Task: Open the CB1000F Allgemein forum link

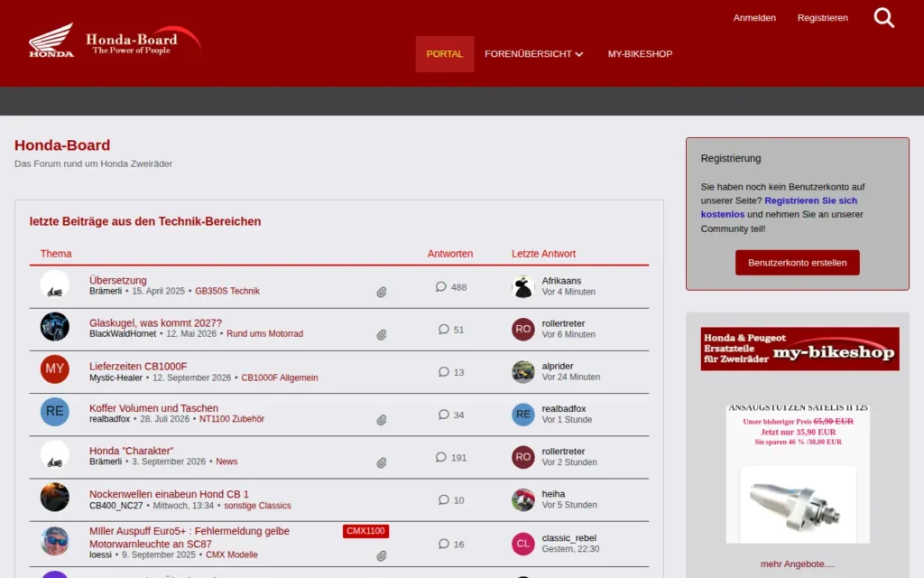Action: (280, 378)
